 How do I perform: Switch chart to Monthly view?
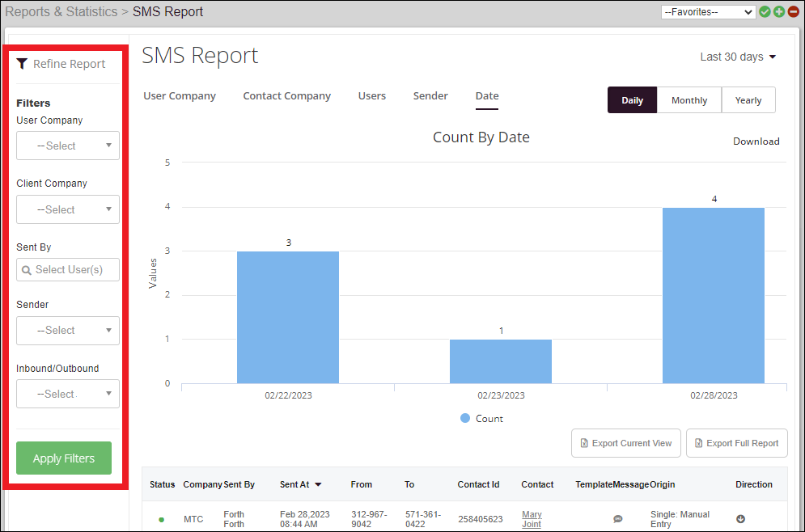[689, 100]
